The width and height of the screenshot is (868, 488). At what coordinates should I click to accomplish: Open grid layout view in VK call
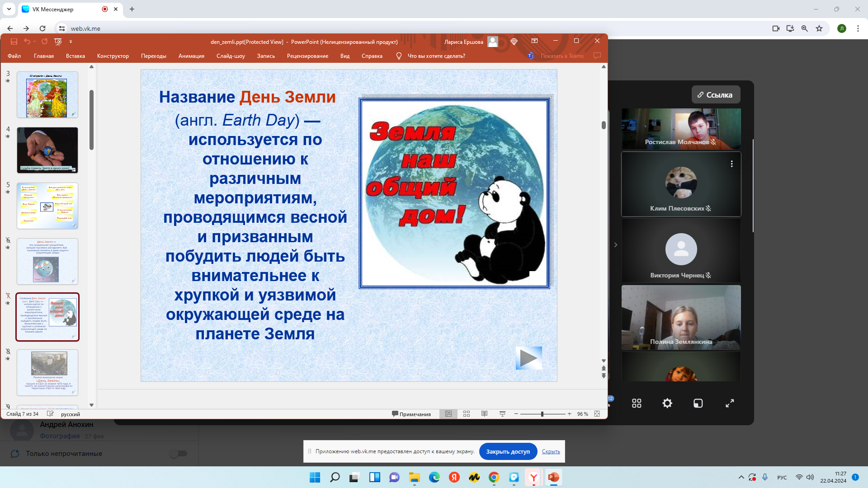(637, 404)
